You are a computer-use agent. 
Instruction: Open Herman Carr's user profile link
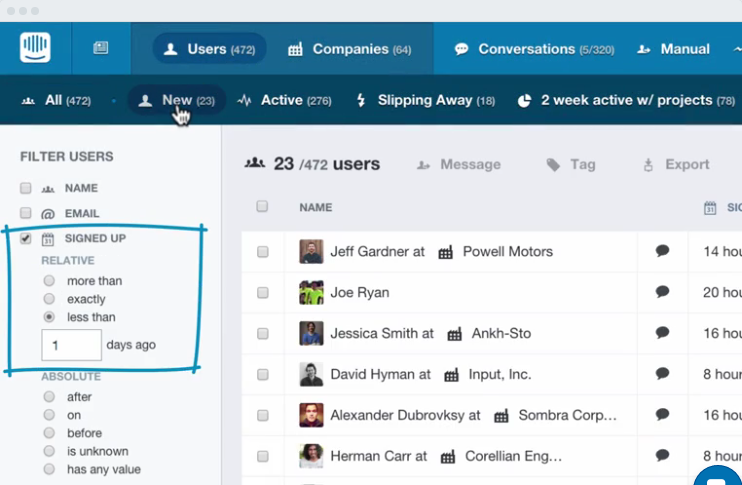click(372, 456)
